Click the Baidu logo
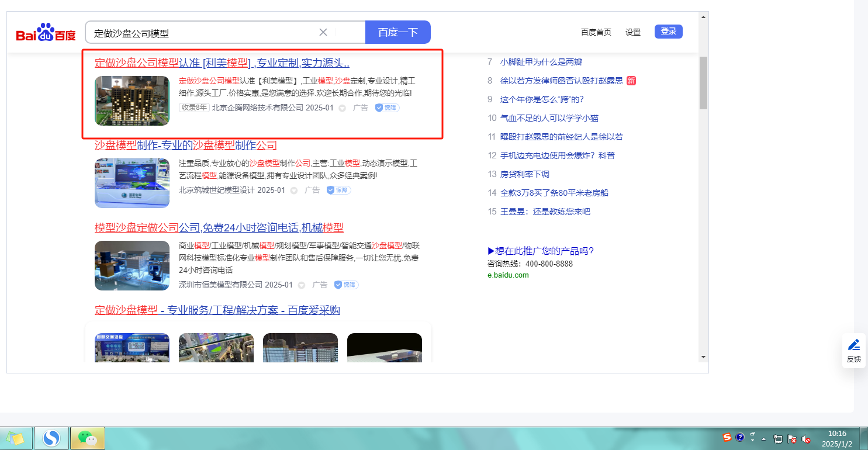This screenshot has width=868, height=450. pos(46,33)
